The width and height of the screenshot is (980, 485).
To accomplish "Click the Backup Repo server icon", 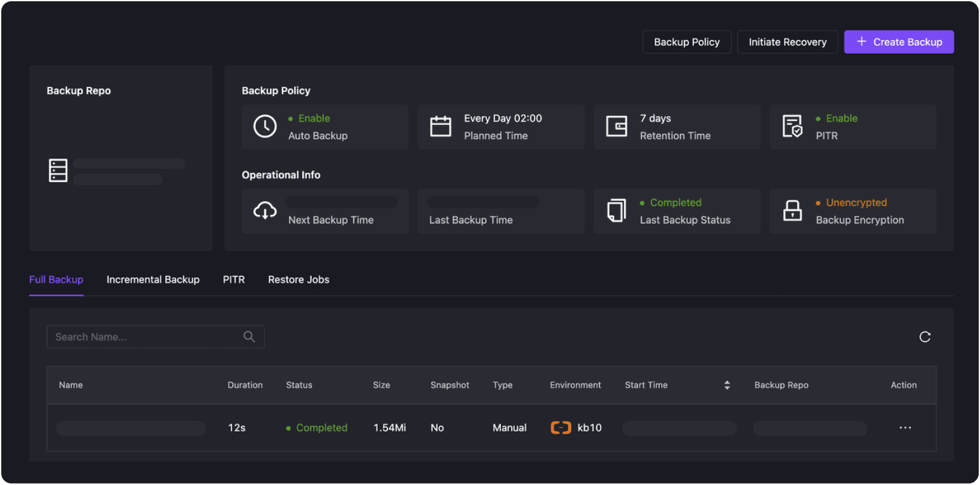I will coord(58,171).
